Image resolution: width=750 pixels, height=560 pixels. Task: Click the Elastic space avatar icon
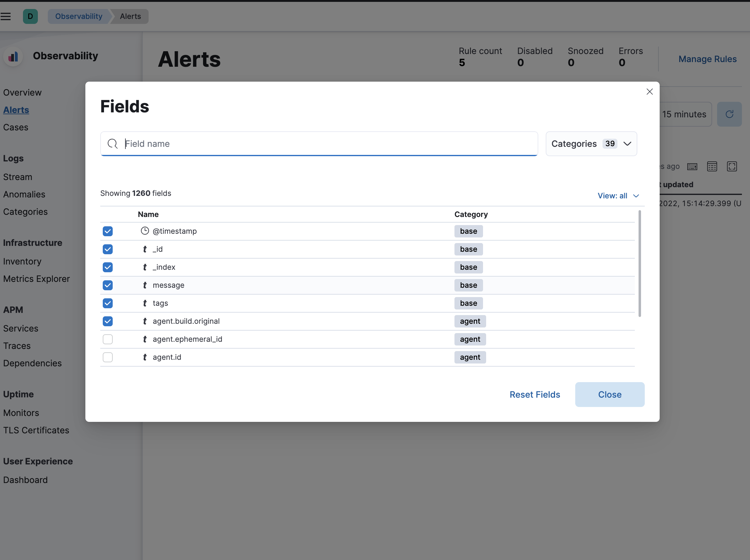(x=30, y=16)
